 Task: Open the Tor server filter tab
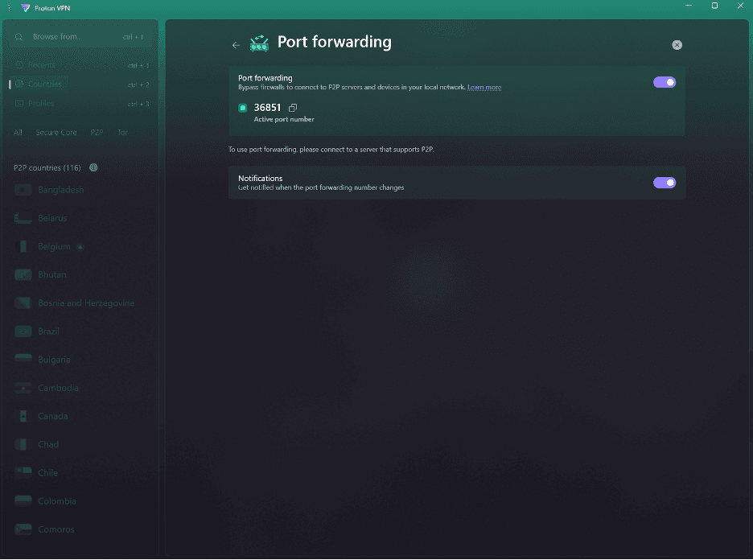click(x=122, y=132)
